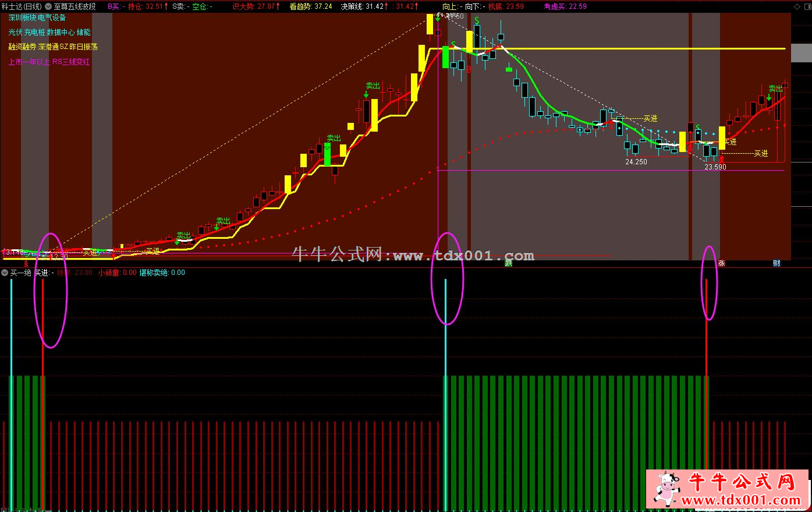Click the 24.250 low price label
Screen dimensions: 812x512
click(x=636, y=162)
